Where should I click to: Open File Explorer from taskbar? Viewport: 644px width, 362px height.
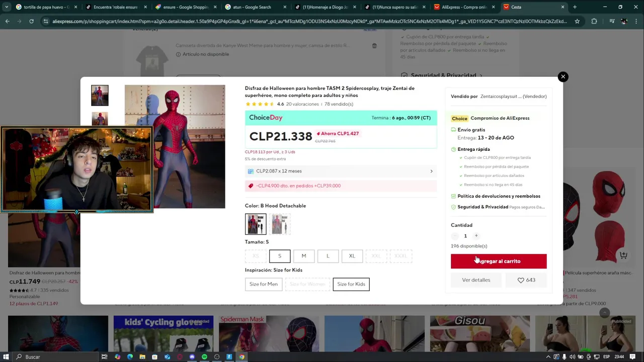(x=142, y=357)
